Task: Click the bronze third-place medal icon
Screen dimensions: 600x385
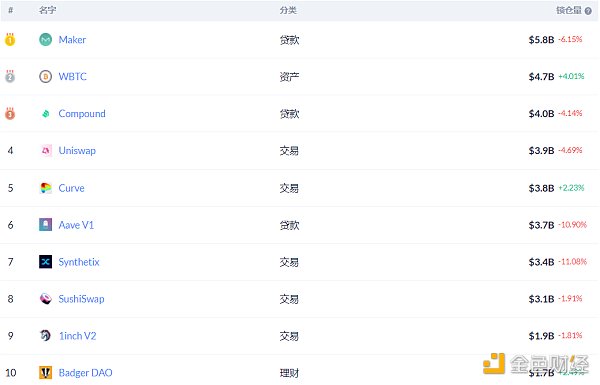Action: [10, 114]
